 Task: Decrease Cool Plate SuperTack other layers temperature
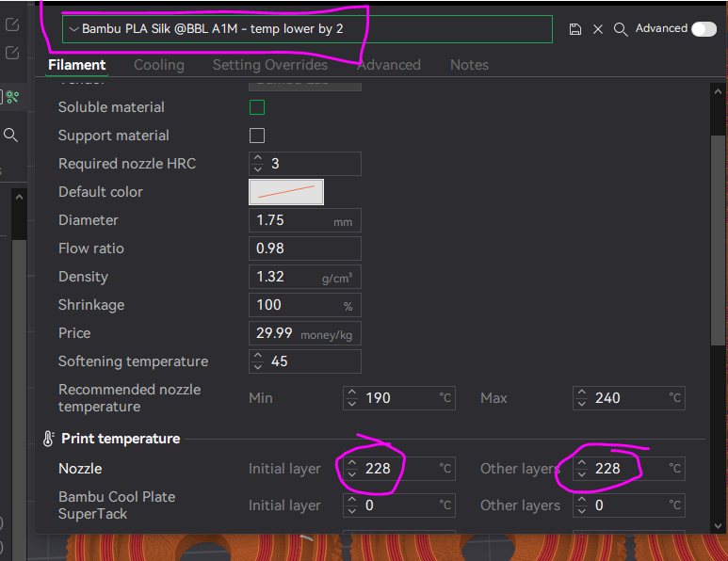[x=582, y=510]
